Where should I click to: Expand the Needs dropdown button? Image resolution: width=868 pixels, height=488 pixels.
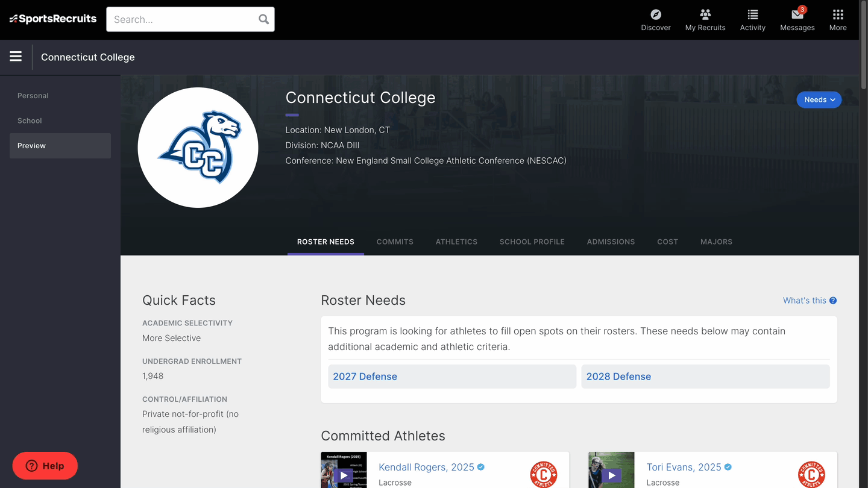pyautogui.click(x=819, y=100)
